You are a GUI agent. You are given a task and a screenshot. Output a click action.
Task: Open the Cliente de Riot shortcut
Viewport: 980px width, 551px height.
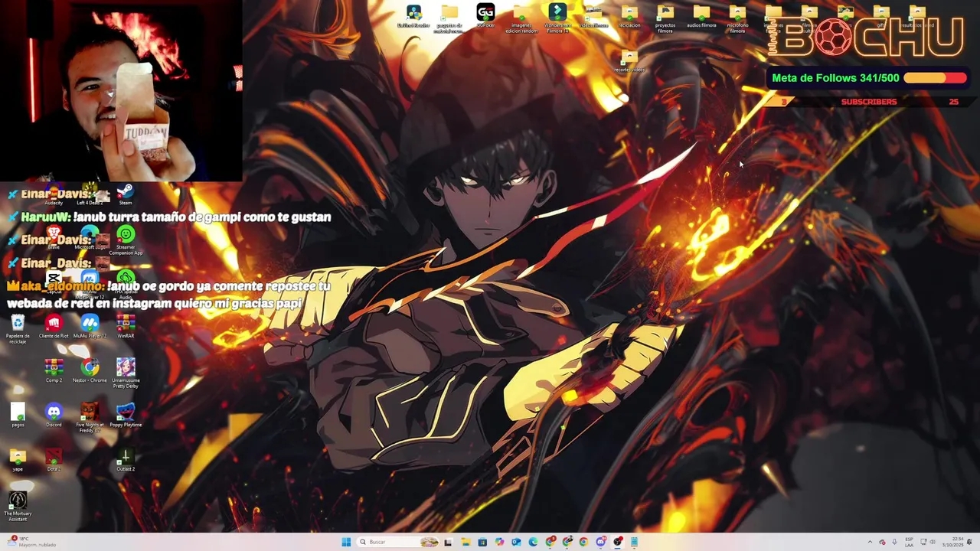pos(54,327)
